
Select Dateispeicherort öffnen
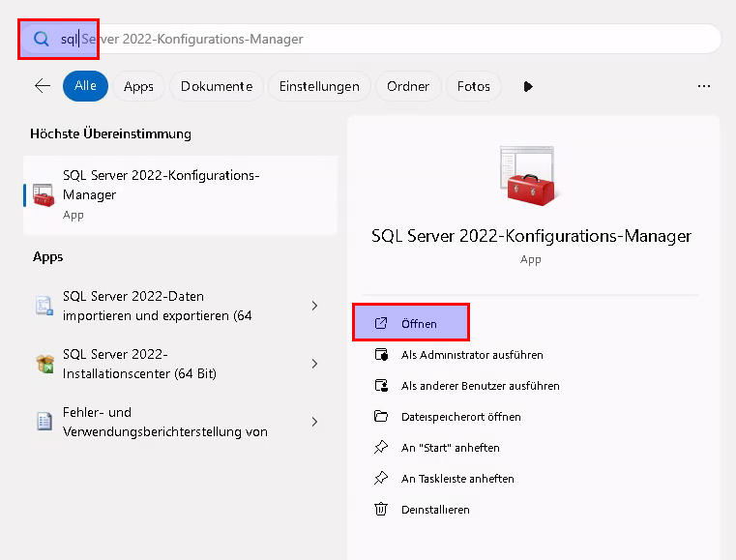460,417
